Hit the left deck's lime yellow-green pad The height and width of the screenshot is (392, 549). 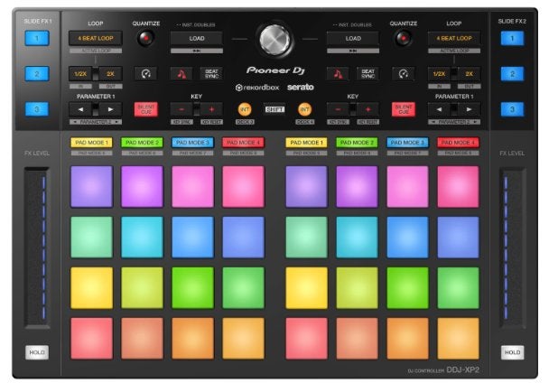[x=142, y=288]
